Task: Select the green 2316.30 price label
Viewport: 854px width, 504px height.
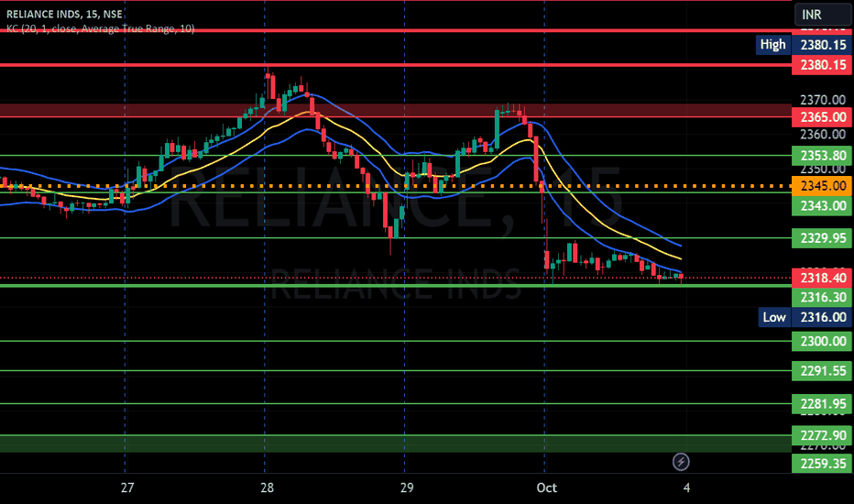Action: point(822,298)
